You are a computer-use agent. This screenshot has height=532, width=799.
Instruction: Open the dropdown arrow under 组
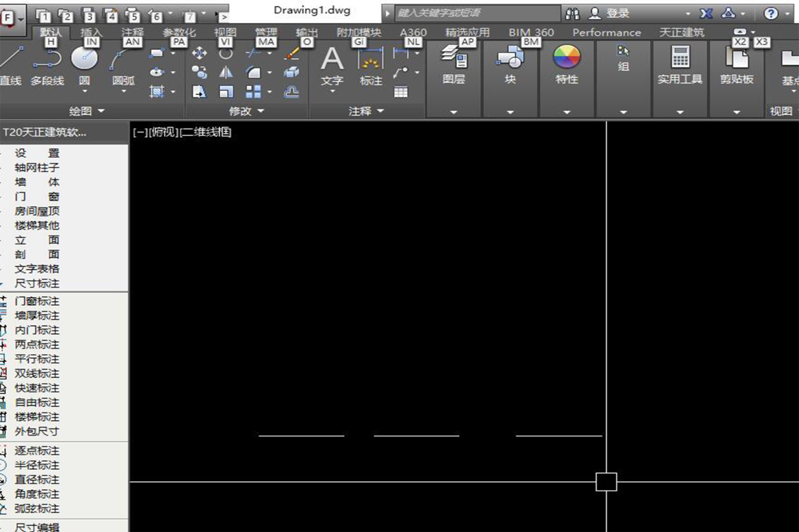point(623,112)
